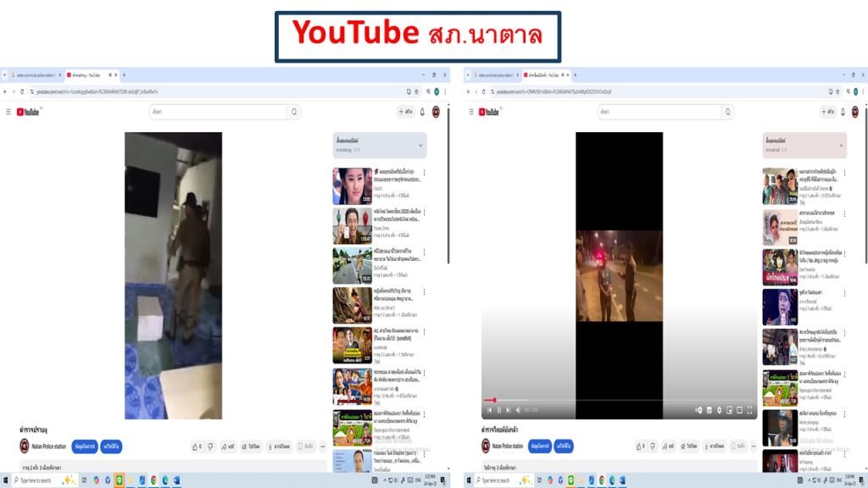Switch to first browser tab in left window

pyautogui.click(x=31, y=75)
